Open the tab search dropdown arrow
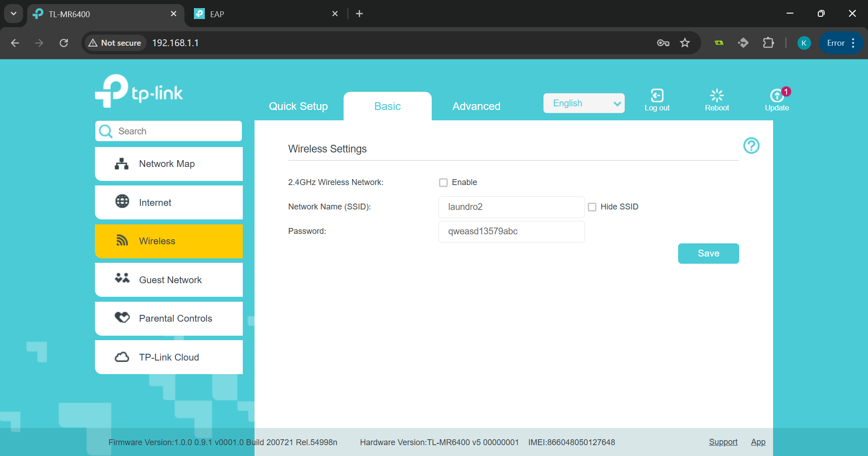868x456 pixels. pos(14,14)
